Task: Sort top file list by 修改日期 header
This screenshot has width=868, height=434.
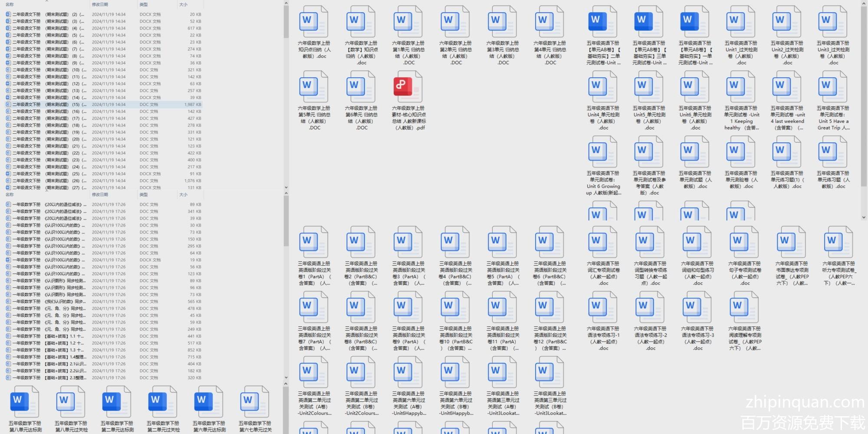Action: coord(100,5)
